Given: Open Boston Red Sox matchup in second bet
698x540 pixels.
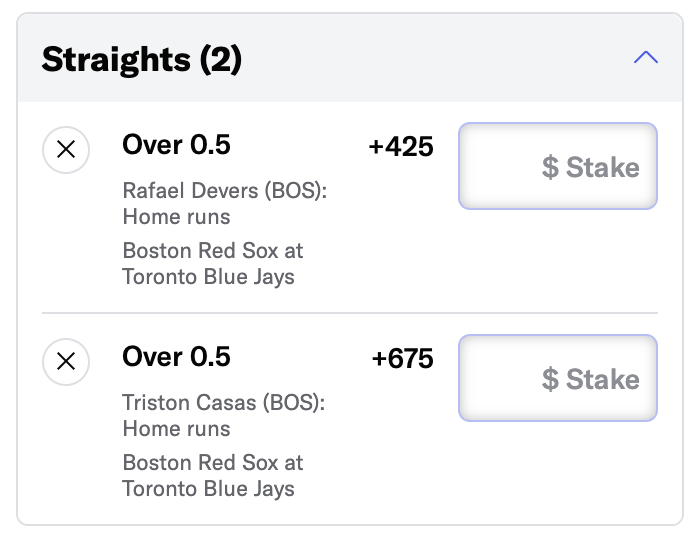Looking at the screenshot, I should click(213, 462).
